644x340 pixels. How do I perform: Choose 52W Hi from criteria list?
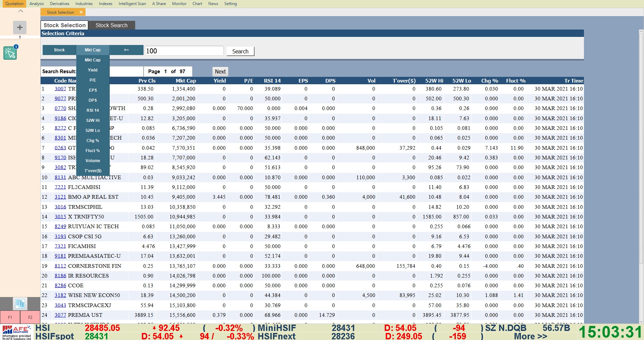[93, 120]
